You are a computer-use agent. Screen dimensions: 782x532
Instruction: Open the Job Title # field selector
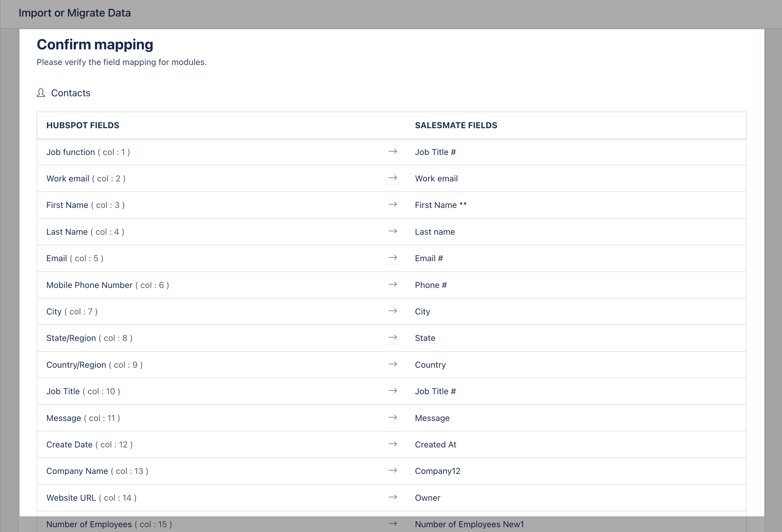(436, 152)
